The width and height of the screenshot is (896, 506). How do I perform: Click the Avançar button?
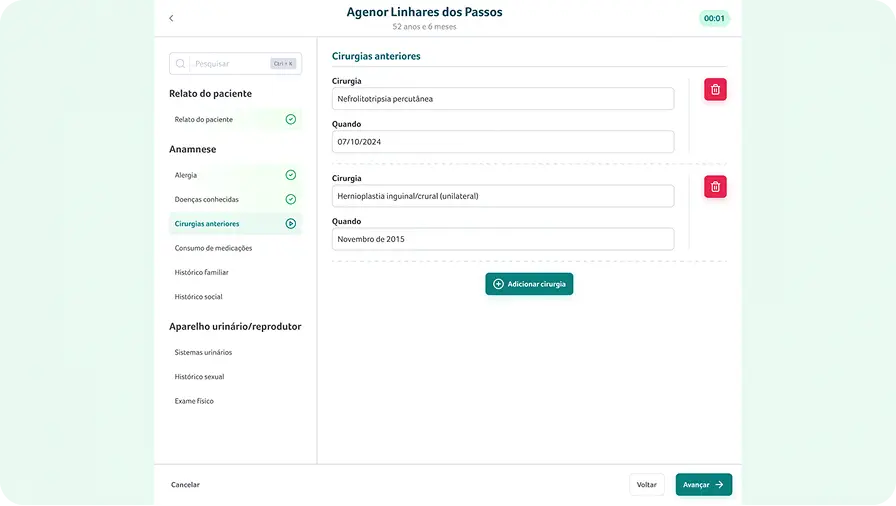[x=703, y=485]
